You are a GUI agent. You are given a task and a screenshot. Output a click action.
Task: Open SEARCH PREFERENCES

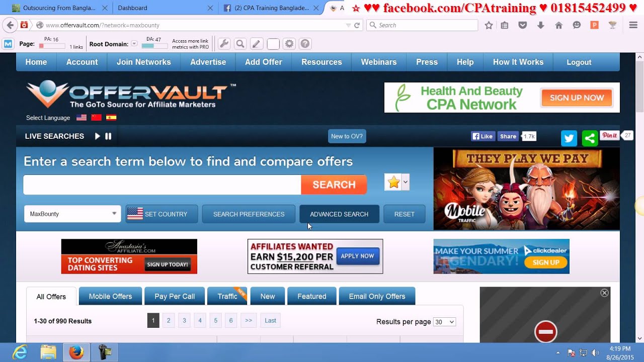tap(249, 214)
